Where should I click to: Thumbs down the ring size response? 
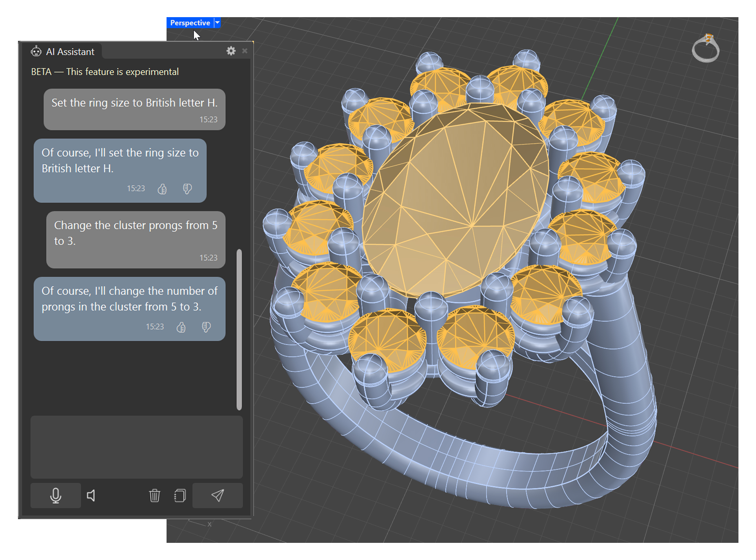click(x=187, y=189)
